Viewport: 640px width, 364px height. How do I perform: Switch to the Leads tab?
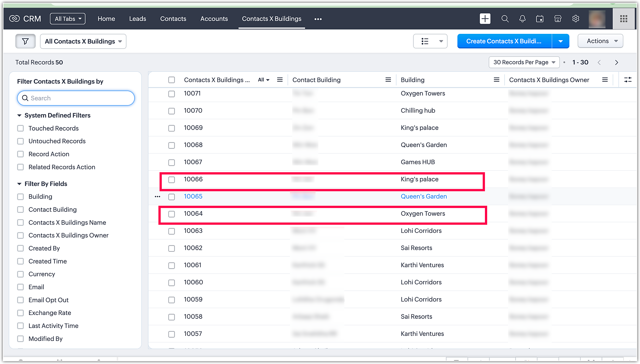click(x=137, y=19)
